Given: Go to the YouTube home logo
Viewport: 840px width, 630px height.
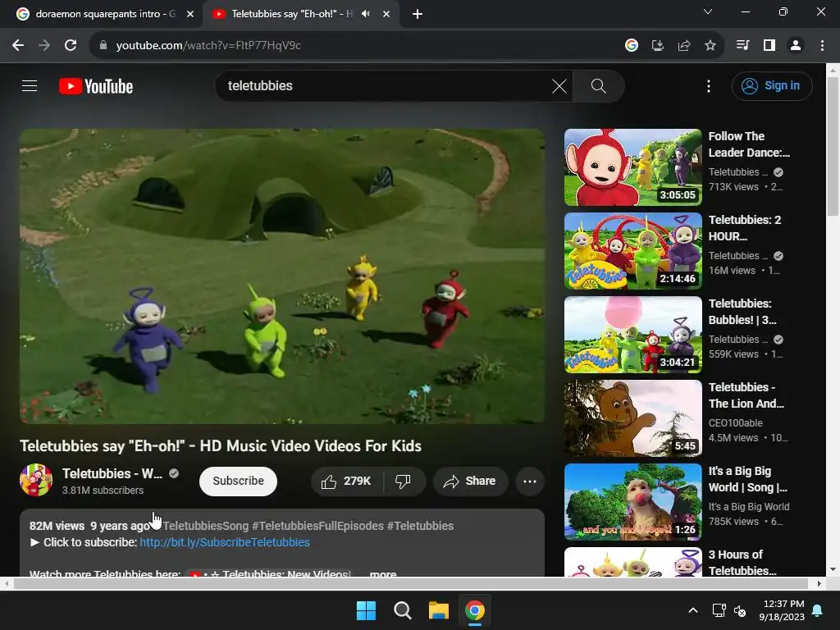Looking at the screenshot, I should click(96, 86).
